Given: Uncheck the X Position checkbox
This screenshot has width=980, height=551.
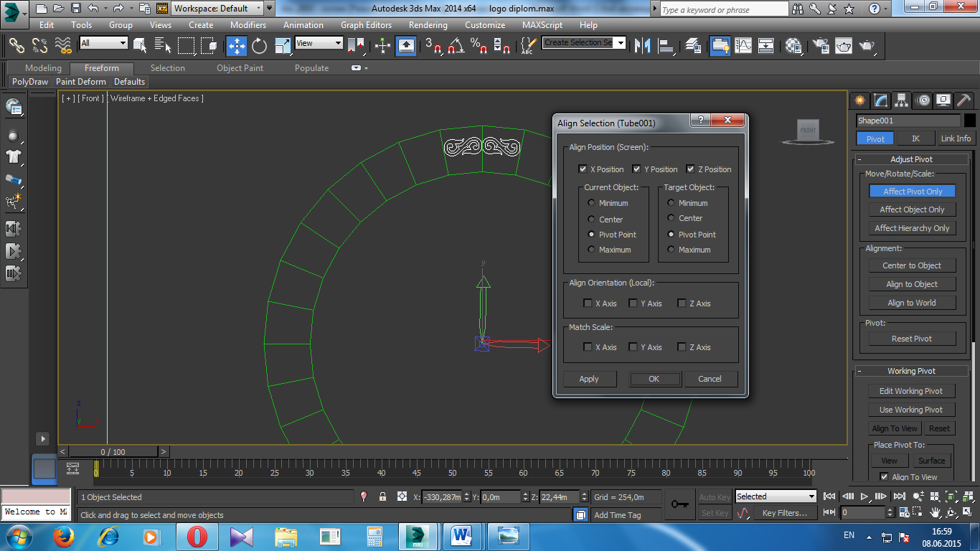Looking at the screenshot, I should (583, 169).
